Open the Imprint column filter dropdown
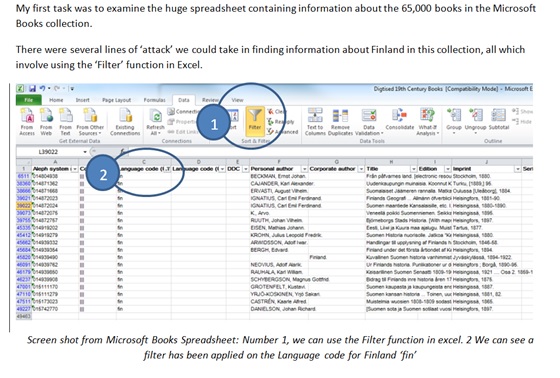The width and height of the screenshot is (560, 378). (x=518, y=169)
